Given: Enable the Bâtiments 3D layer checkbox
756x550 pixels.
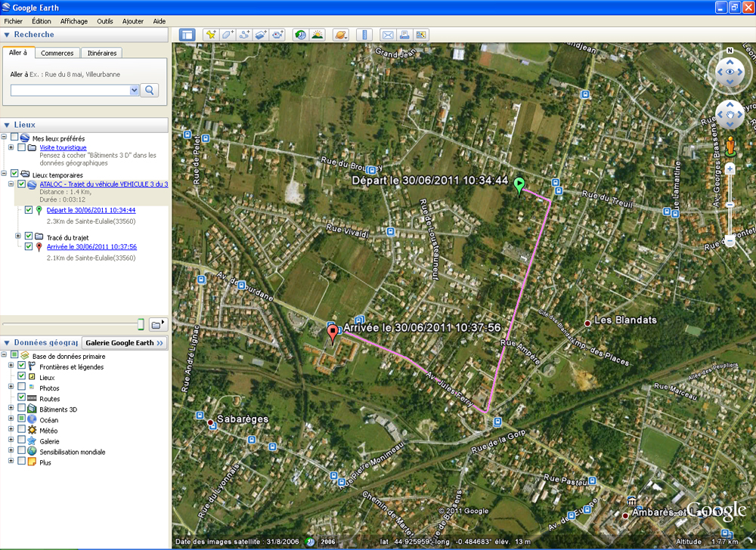Looking at the screenshot, I should click(x=22, y=409).
